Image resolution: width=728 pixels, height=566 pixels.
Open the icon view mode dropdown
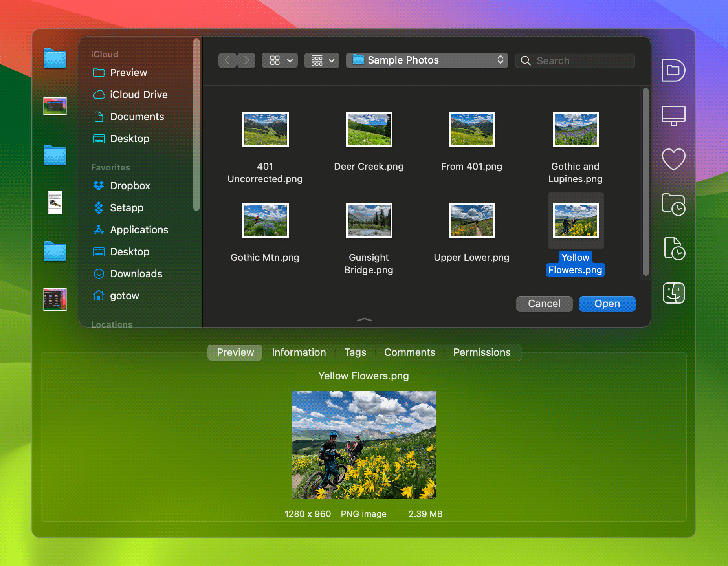[280, 60]
